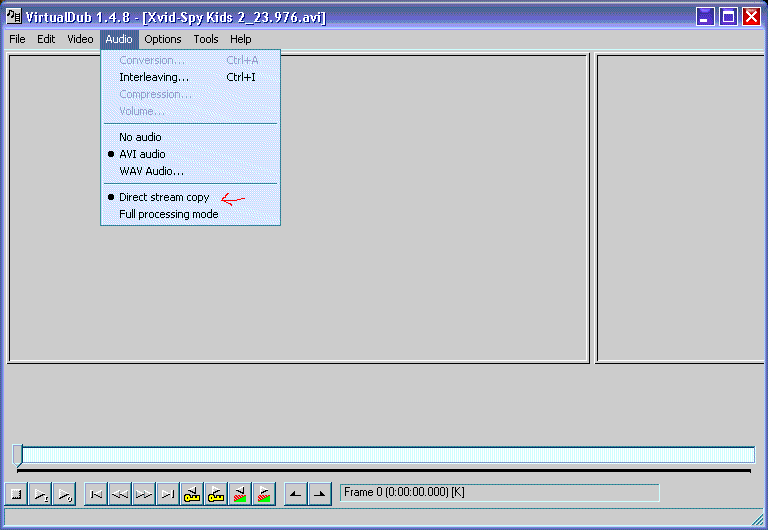Click the middle of the frame seek bar

(384, 455)
